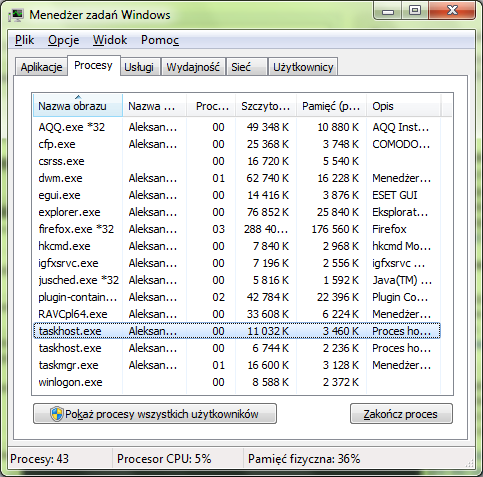
Task: Switch to the Usługi tab
Action: [x=139, y=67]
